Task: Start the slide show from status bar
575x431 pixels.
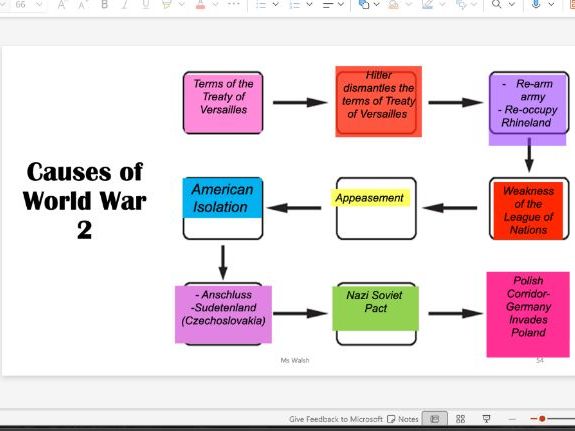Action: tap(486, 419)
